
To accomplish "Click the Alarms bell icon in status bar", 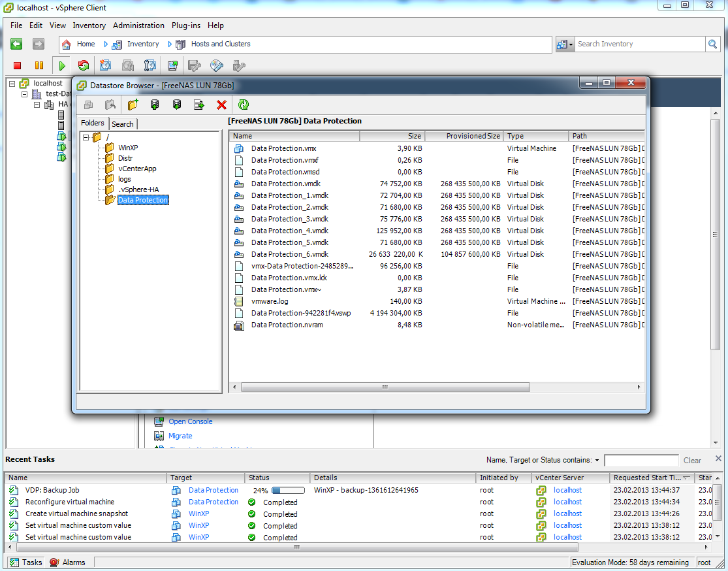I will tap(54, 563).
